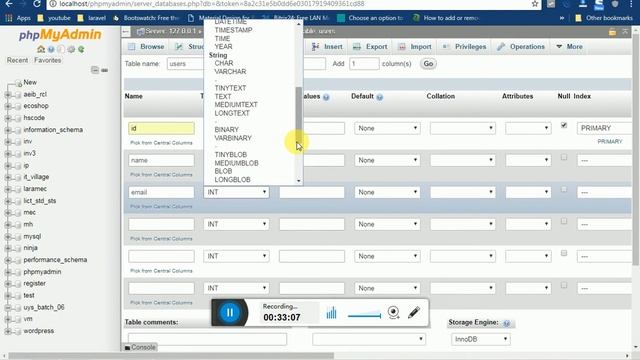Screen dimensions: 640x360
Task: Expand the wordpress database tree node
Action: point(7,331)
